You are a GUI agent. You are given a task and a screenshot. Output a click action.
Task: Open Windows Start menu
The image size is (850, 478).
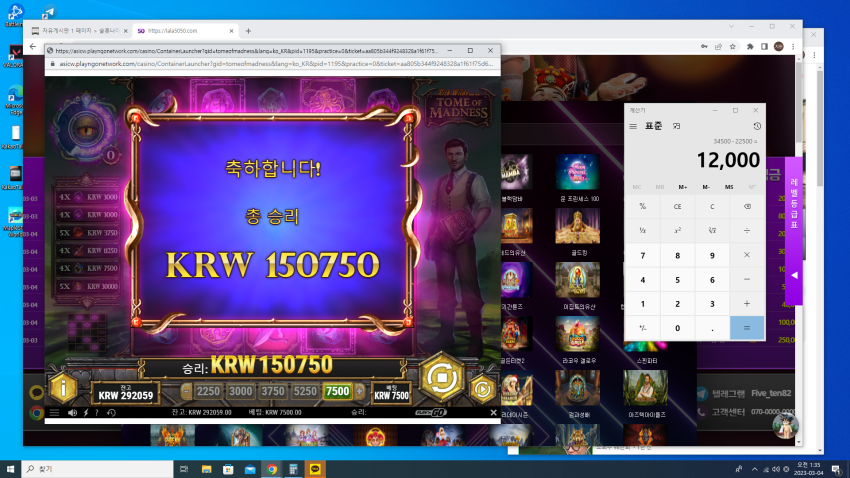10,469
